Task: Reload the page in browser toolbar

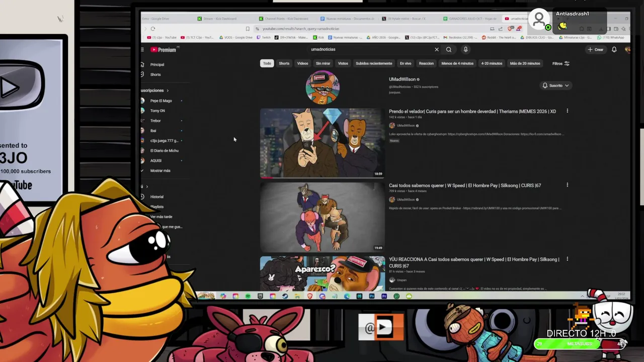Action: click(x=153, y=29)
